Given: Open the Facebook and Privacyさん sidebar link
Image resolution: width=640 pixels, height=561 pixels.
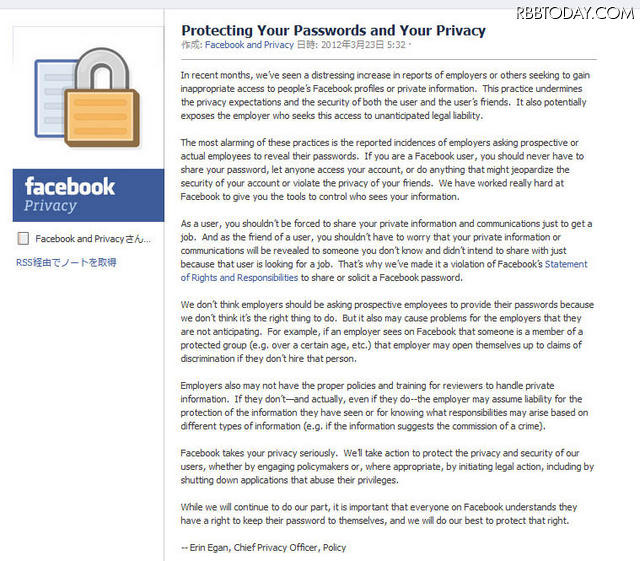Looking at the screenshot, I should click(x=93, y=239).
